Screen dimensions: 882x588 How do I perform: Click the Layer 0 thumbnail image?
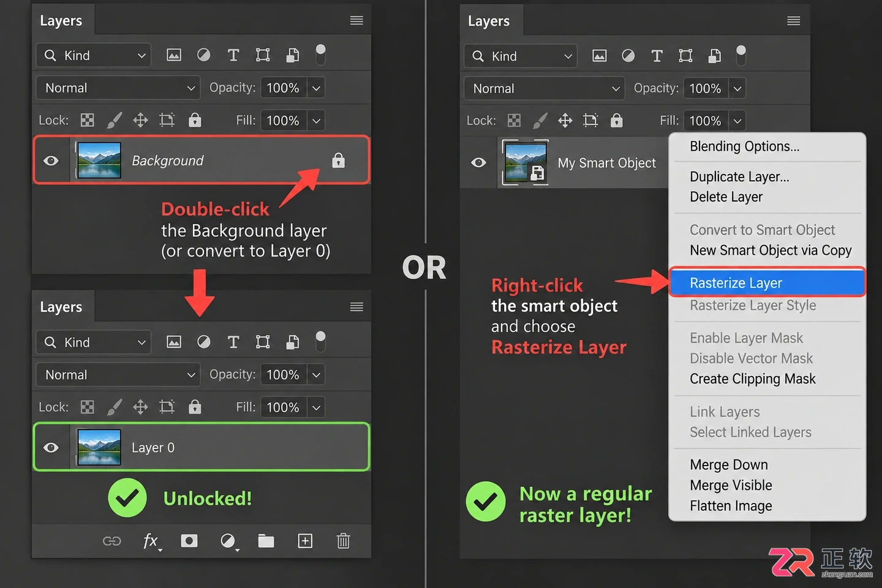99,448
